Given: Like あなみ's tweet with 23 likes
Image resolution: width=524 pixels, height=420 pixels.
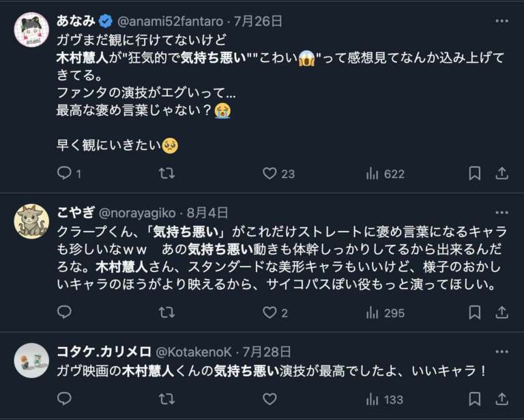Looking at the screenshot, I should click(270, 173).
